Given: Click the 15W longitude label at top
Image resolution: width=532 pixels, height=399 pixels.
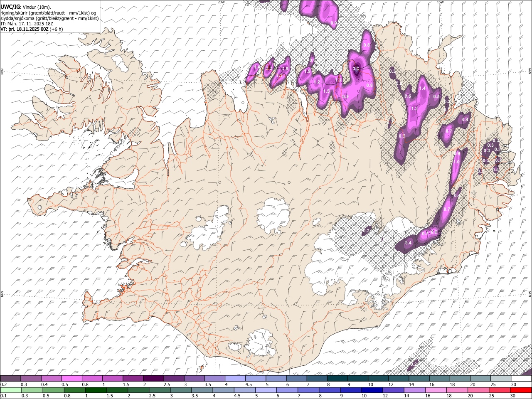Looking at the screenshot, I should click(440, 2).
